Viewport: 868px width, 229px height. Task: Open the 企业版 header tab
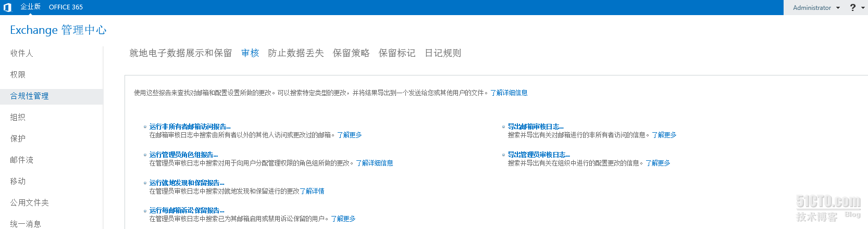30,7
